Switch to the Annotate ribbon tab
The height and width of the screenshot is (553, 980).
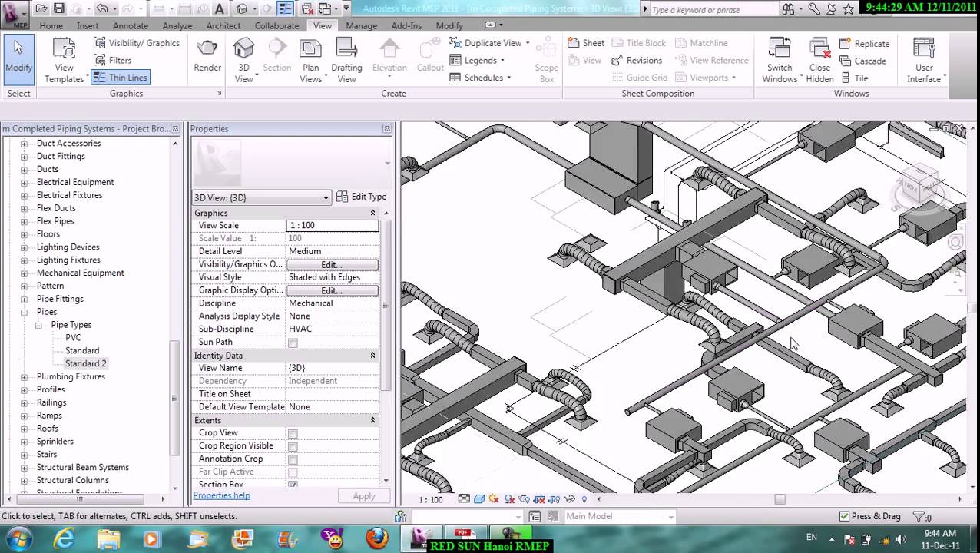click(131, 25)
